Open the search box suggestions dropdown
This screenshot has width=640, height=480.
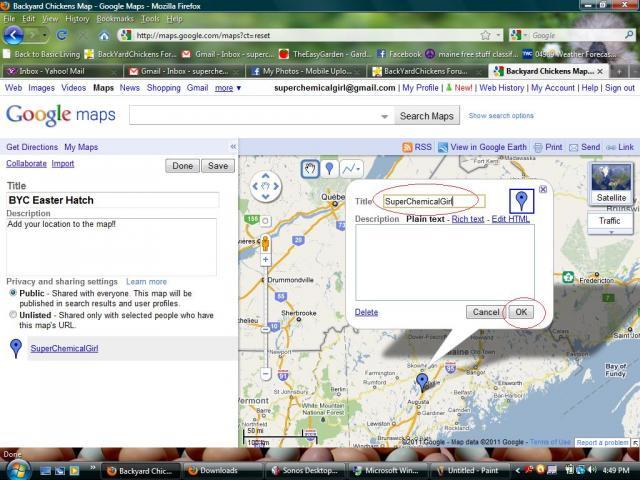384,117
